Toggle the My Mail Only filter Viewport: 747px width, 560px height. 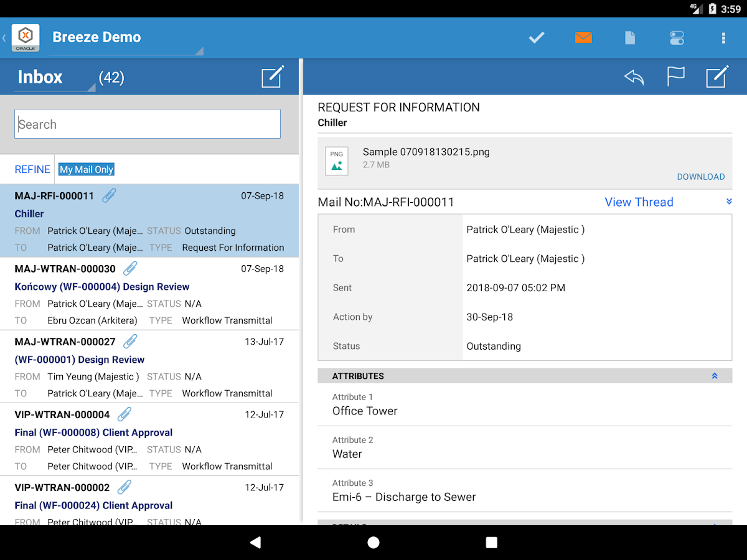pos(87,169)
